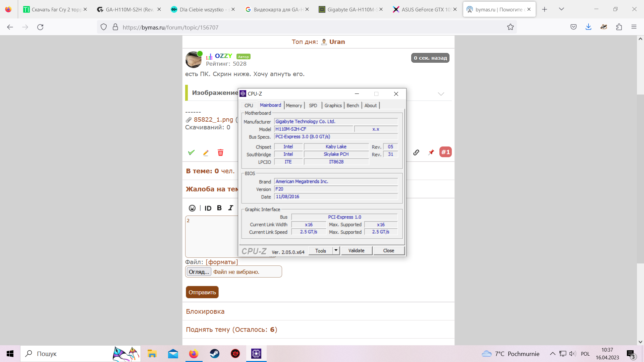644x362 pixels.
Task: Switch to the CPU-Z Graphics tab
Action: tap(333, 105)
